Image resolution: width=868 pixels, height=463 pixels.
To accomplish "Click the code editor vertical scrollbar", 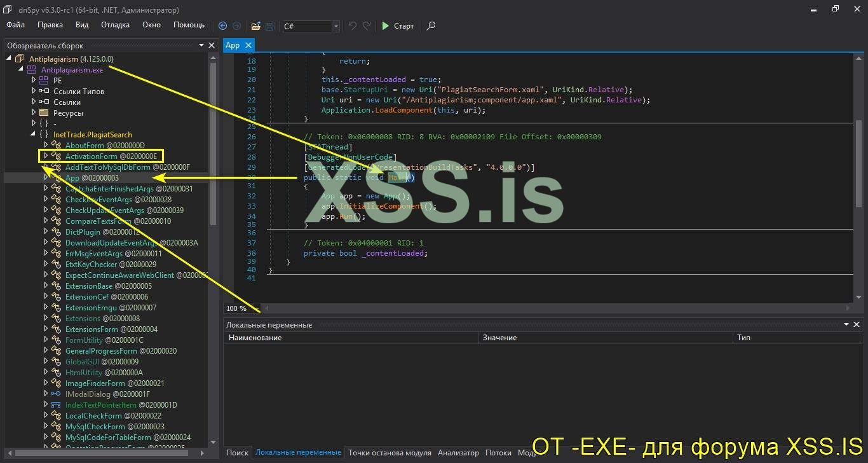I will click(858, 163).
